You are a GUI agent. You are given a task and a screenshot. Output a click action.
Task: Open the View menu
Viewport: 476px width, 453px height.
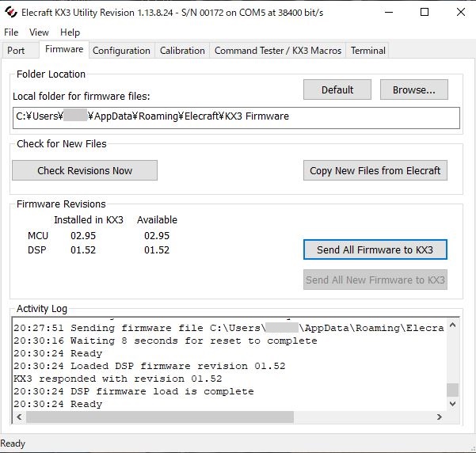39,32
